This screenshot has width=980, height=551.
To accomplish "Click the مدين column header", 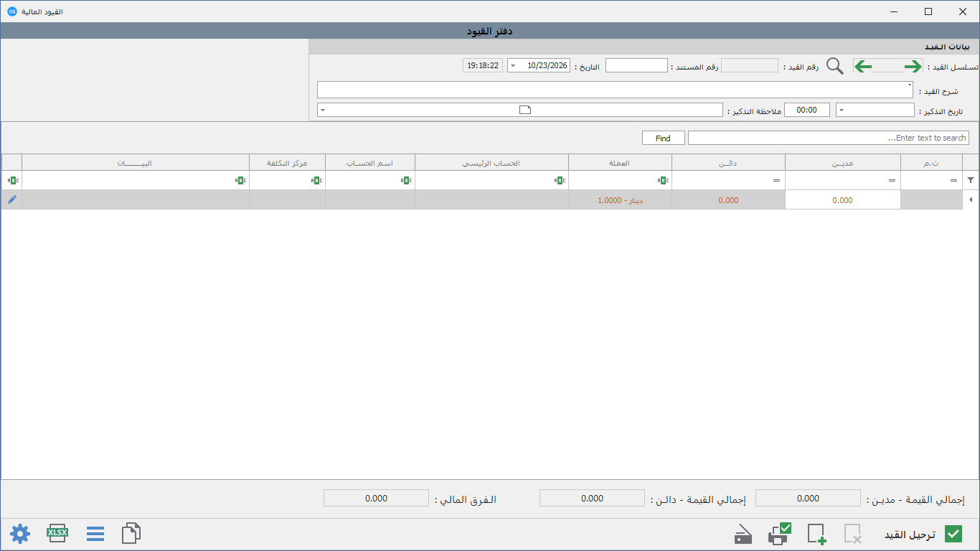I will 842,163.
